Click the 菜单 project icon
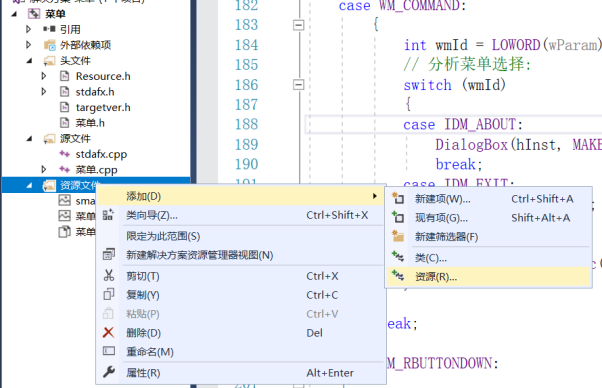602x388 pixels. 34,14
